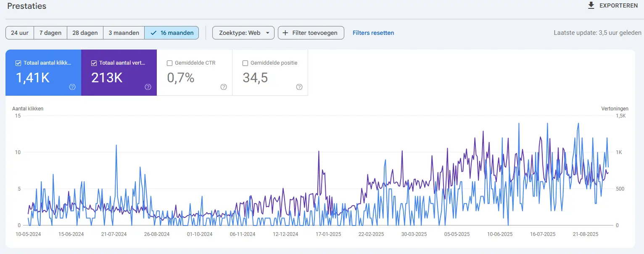Click the help icon on Totaal aantal klikken card
Image resolution: width=644 pixels, height=254 pixels.
tap(72, 87)
